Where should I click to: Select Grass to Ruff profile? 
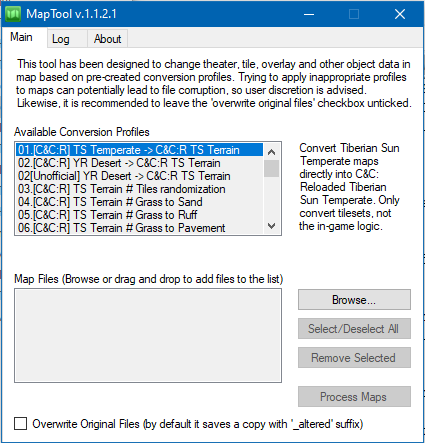coord(139,215)
